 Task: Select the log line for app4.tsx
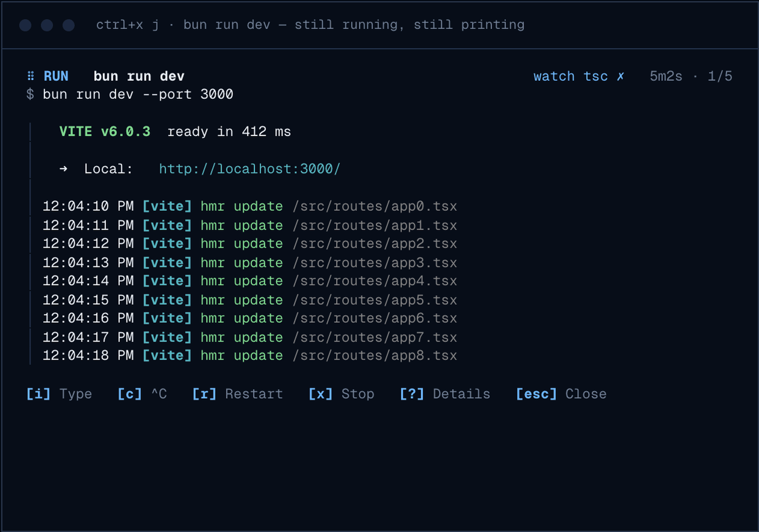tap(250, 281)
